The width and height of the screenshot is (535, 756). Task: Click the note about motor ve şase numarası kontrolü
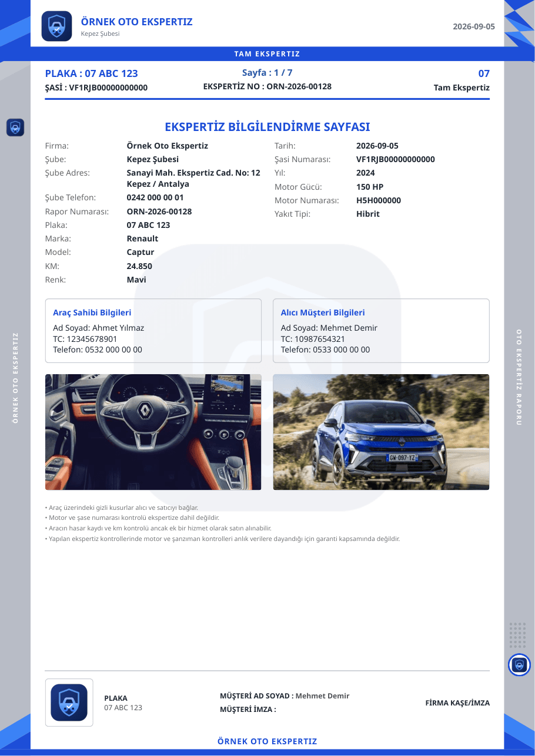[132, 518]
